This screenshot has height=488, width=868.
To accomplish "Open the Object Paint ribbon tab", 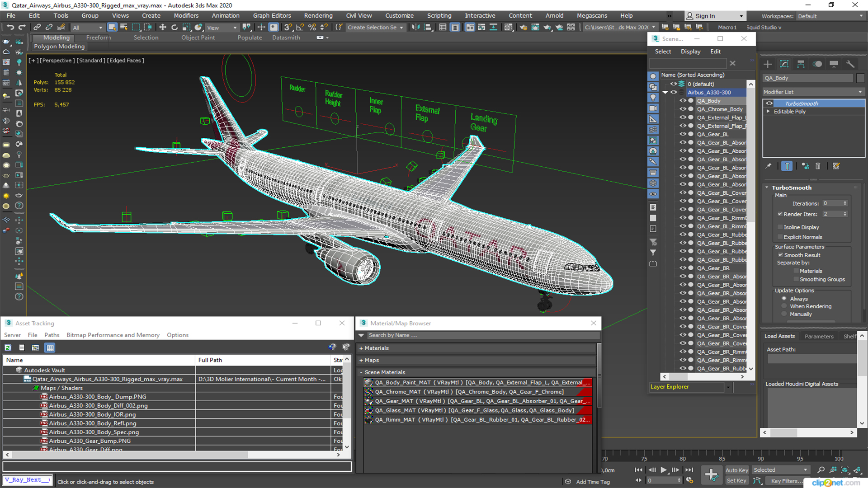I will point(198,38).
